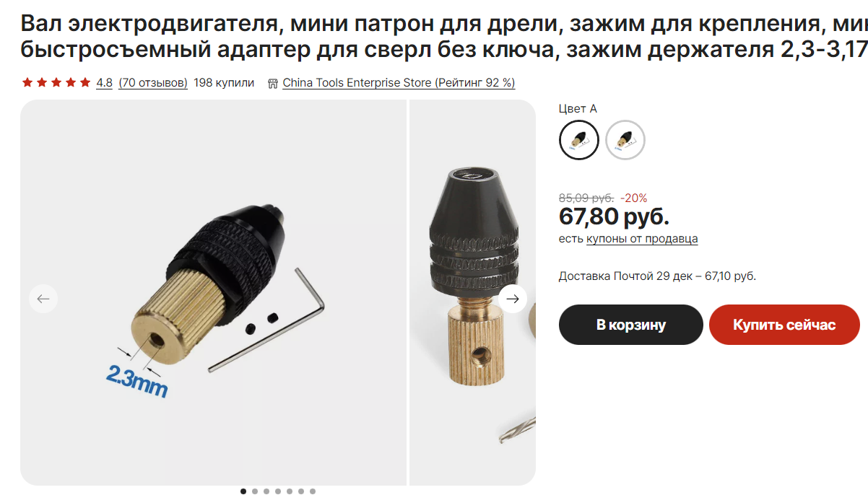
Task: Open the 70 reviews link
Action: click(x=153, y=83)
